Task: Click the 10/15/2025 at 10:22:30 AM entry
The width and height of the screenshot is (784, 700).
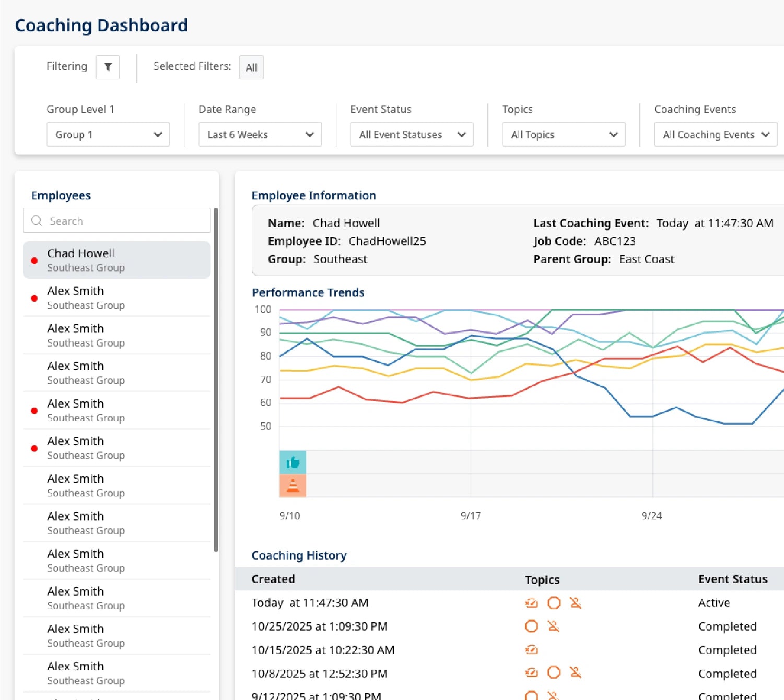Action: click(x=323, y=650)
